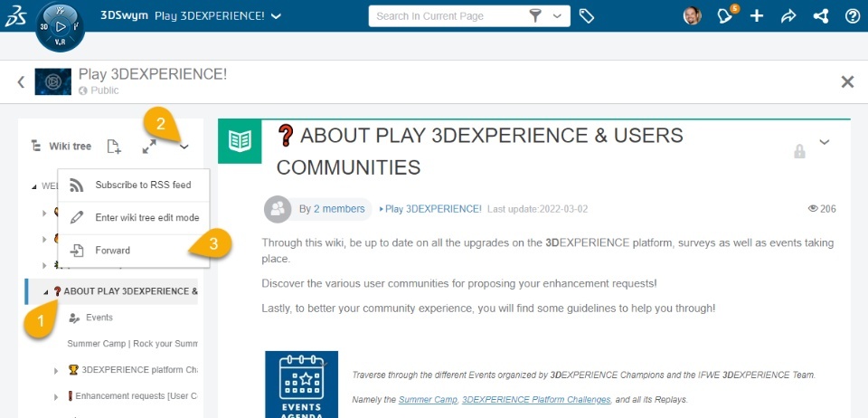Open the user profile avatar
Viewport: 868px width, 418px height.
pos(692,15)
